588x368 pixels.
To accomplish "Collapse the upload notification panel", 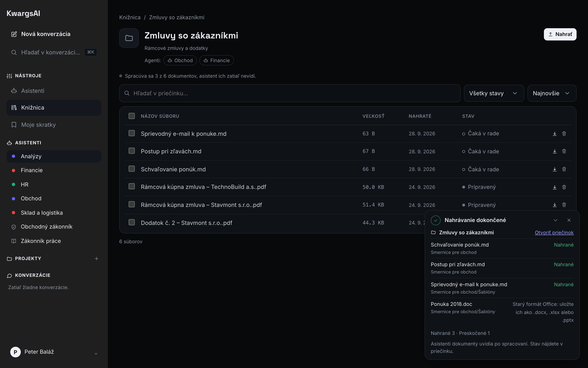I will [556, 220].
